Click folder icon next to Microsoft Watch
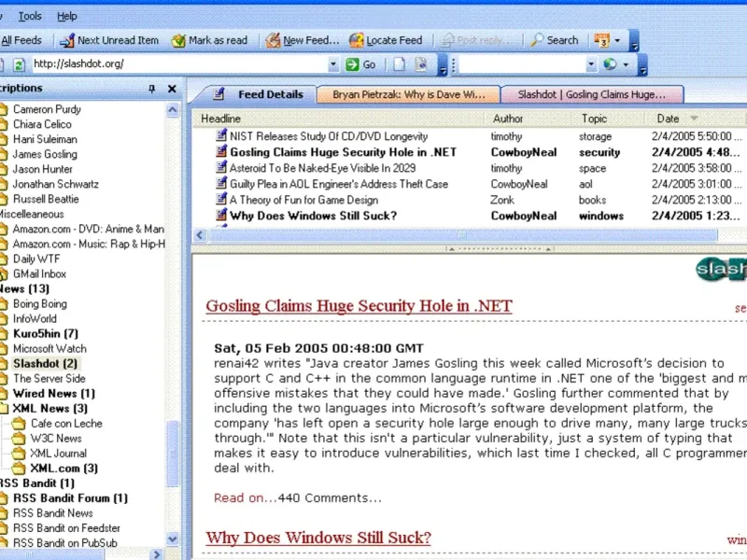Viewport: 747px width, 560px height. coord(4,348)
